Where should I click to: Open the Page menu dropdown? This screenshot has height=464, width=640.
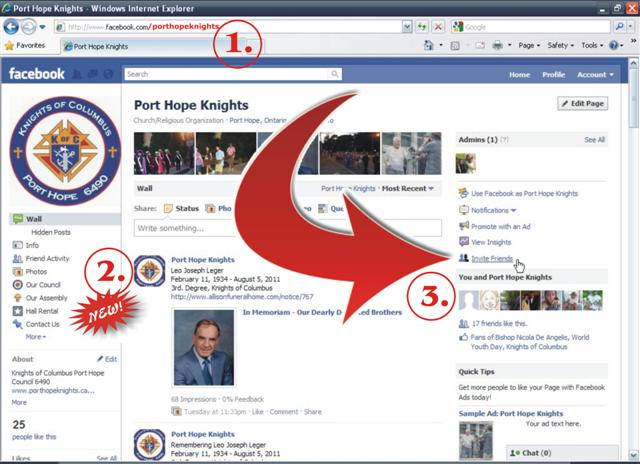529,45
